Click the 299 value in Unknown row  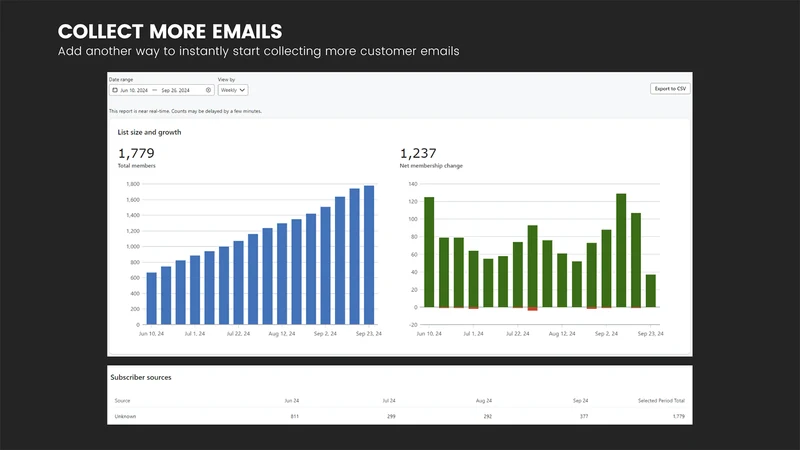(x=391, y=416)
